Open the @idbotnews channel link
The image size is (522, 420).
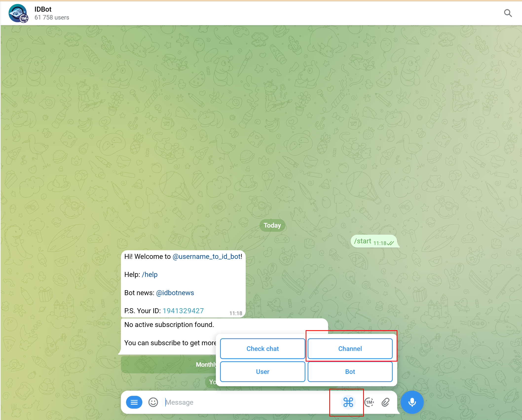175,293
